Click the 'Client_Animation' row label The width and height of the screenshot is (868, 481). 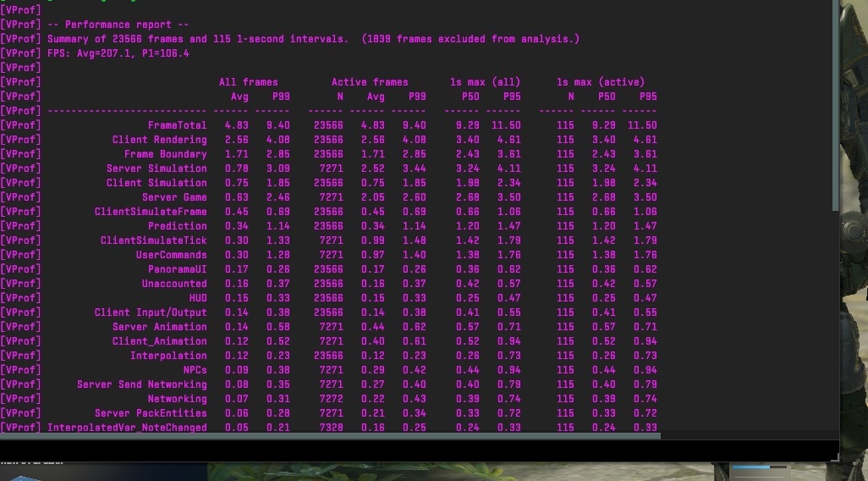(159, 342)
